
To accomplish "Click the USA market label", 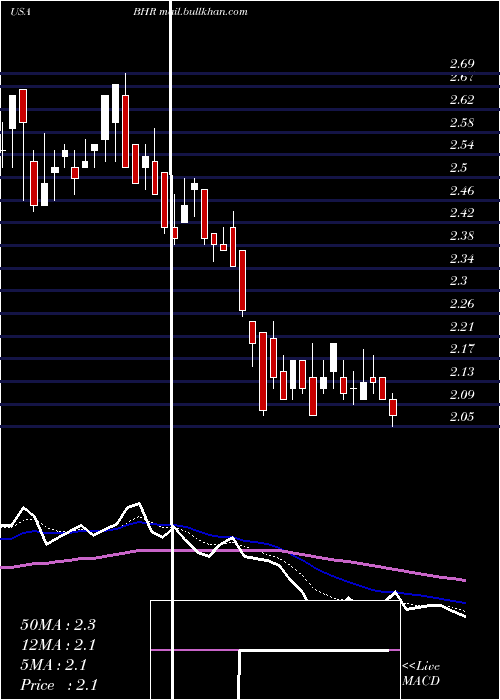I will click(x=20, y=12).
